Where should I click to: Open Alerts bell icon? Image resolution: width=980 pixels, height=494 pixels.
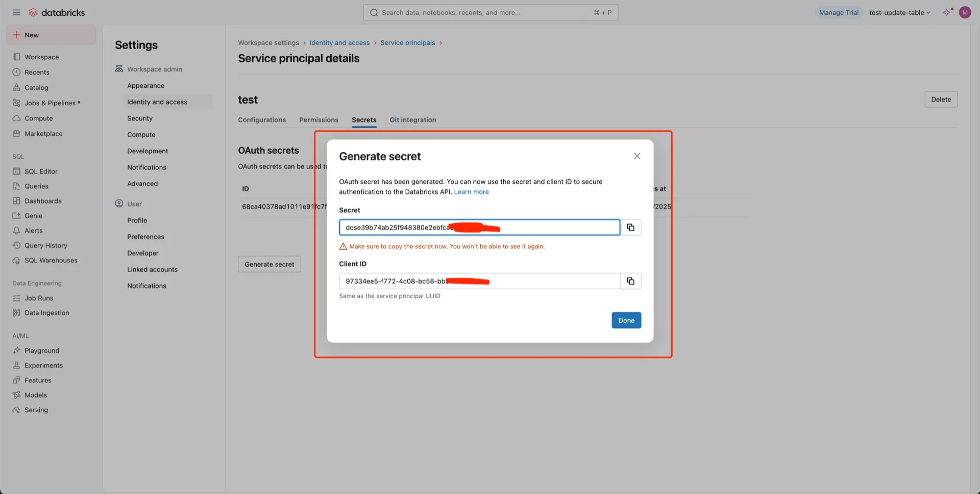[x=16, y=230]
